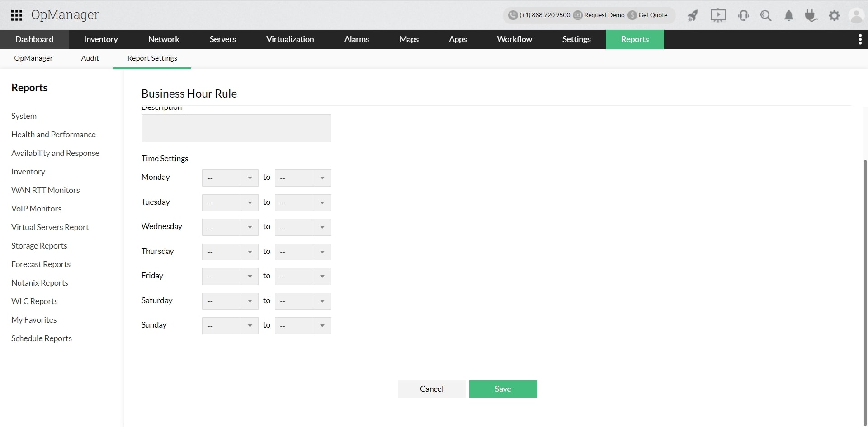Image resolution: width=868 pixels, height=427 pixels.
Task: Open support via the headset icon
Action: pos(743,15)
